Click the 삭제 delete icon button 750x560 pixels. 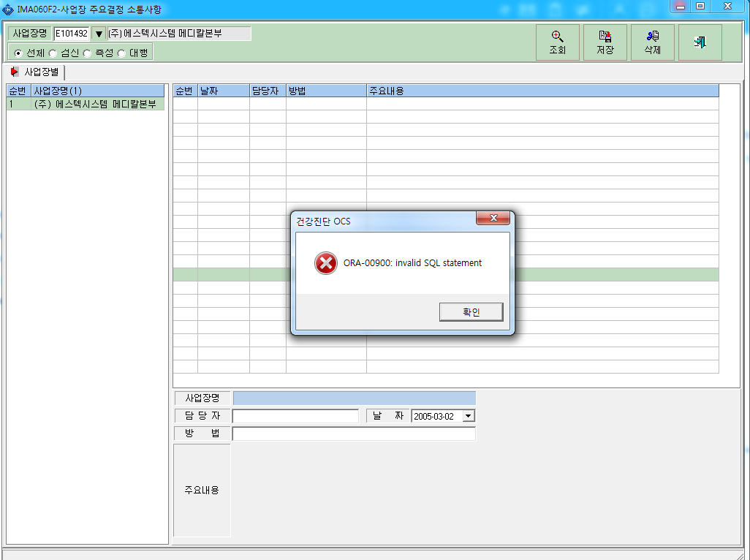click(653, 42)
